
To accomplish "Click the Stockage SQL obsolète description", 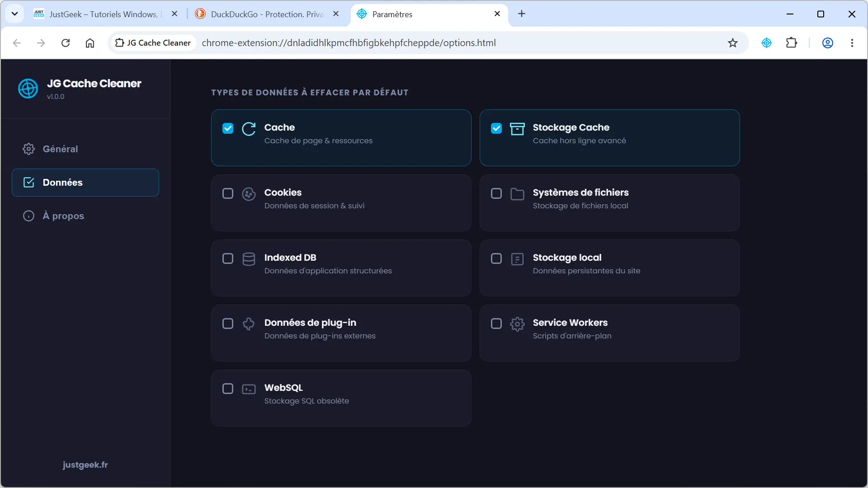I will pyautogui.click(x=307, y=401).
